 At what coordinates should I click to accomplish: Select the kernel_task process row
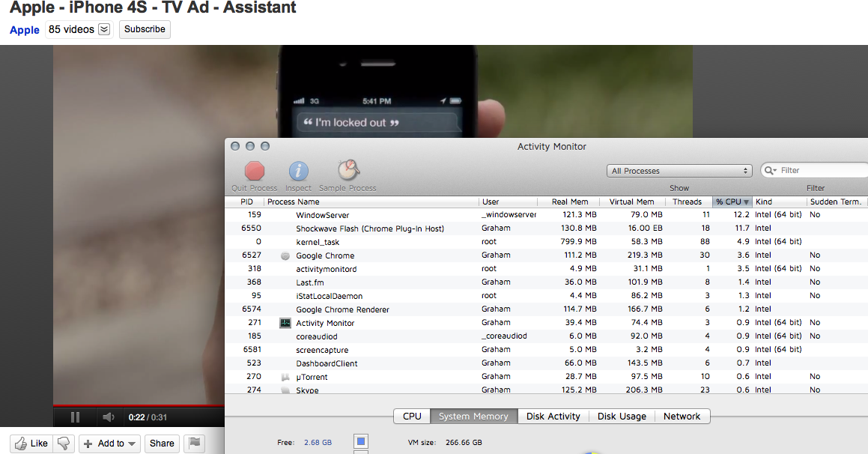(x=547, y=242)
